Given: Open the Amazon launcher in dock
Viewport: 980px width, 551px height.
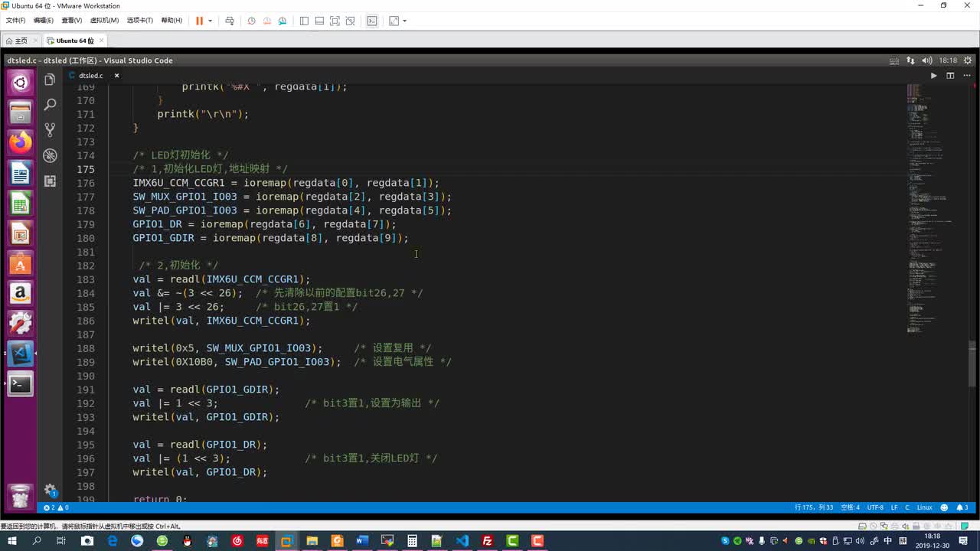Looking at the screenshot, I should pos(20,293).
